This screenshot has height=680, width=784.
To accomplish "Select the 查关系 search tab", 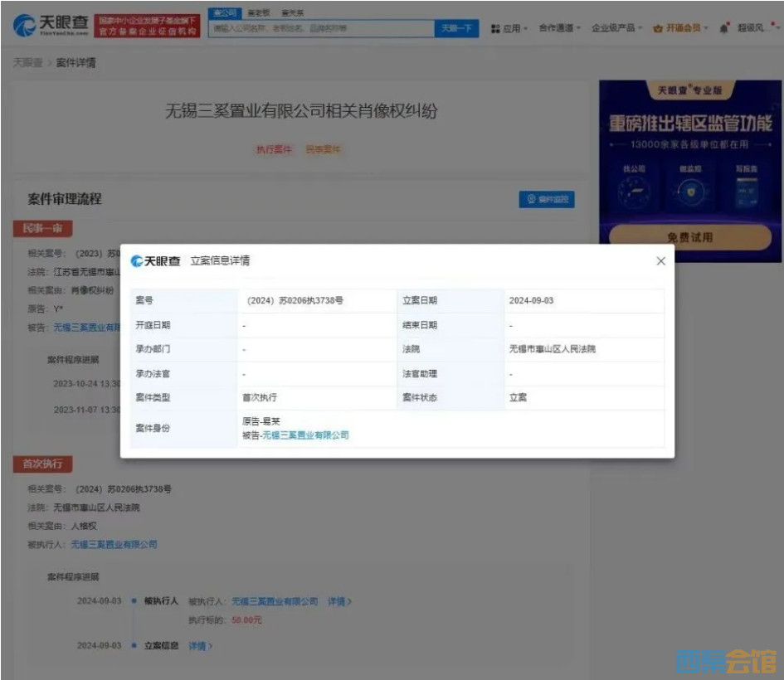I will click(x=293, y=13).
